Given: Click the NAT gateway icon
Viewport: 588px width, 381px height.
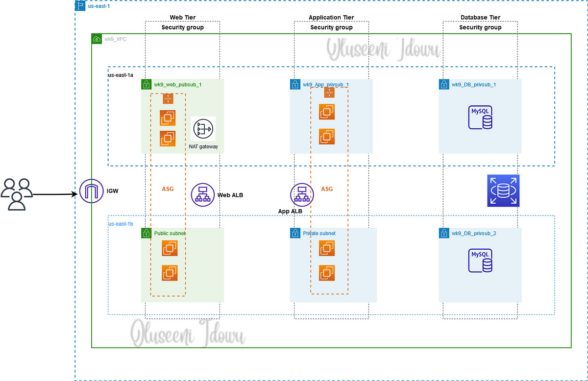Looking at the screenshot, I should click(x=203, y=129).
